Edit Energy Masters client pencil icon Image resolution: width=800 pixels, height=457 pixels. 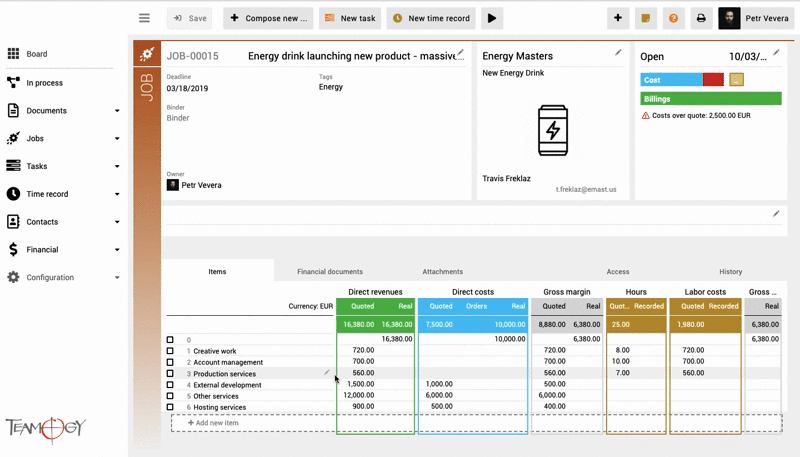pyautogui.click(x=618, y=52)
